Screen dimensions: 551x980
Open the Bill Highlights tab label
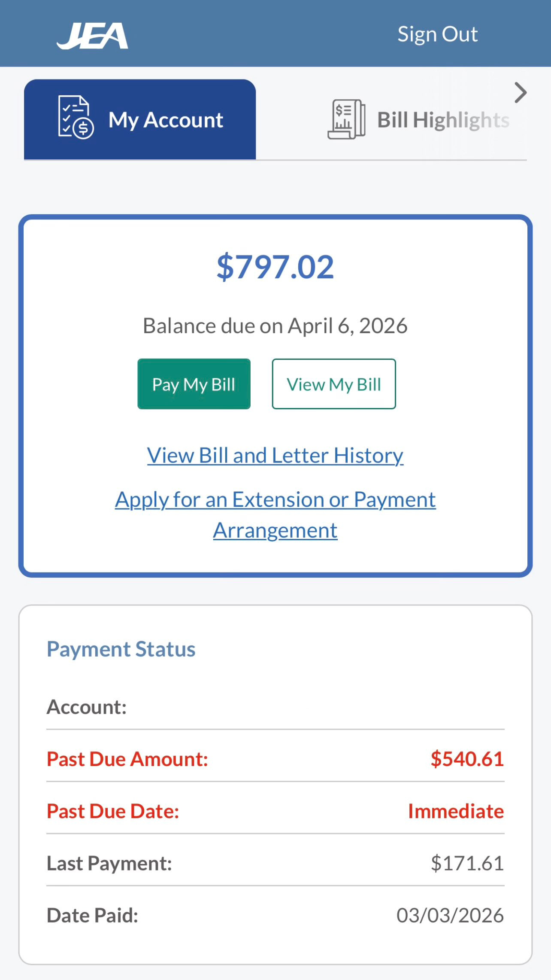pyautogui.click(x=443, y=120)
